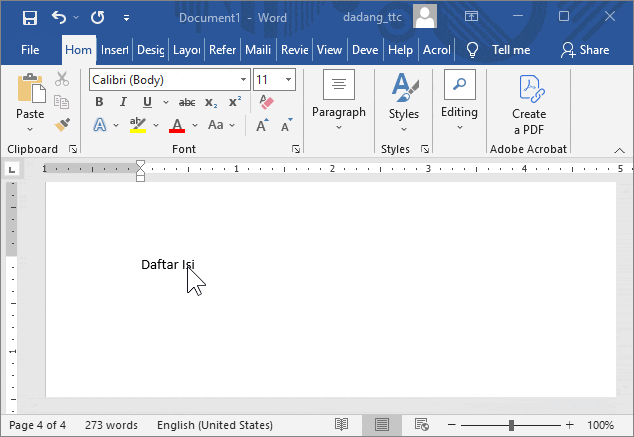Toggle Italic formatting
Image resolution: width=634 pixels, height=437 pixels.
click(123, 102)
